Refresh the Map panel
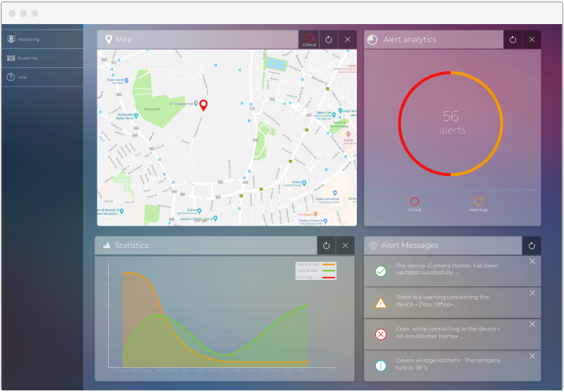Viewport: 564px width, 392px height. (x=328, y=39)
